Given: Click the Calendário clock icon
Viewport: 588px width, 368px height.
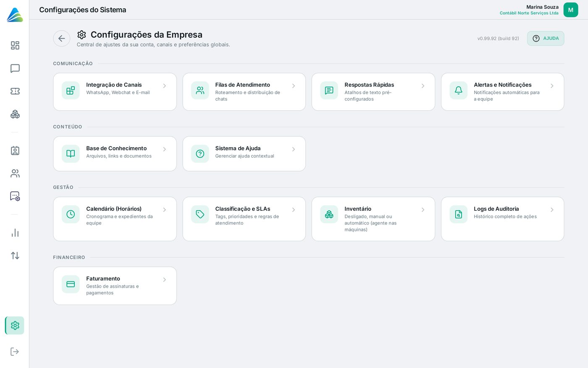Looking at the screenshot, I should (x=71, y=214).
